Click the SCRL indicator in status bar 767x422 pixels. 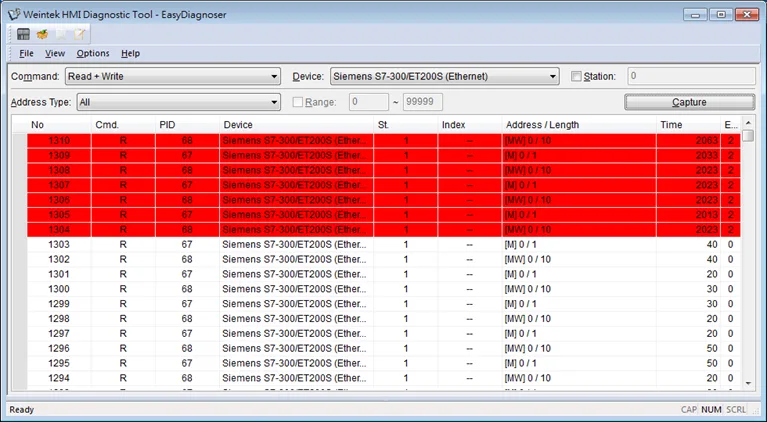(736, 410)
